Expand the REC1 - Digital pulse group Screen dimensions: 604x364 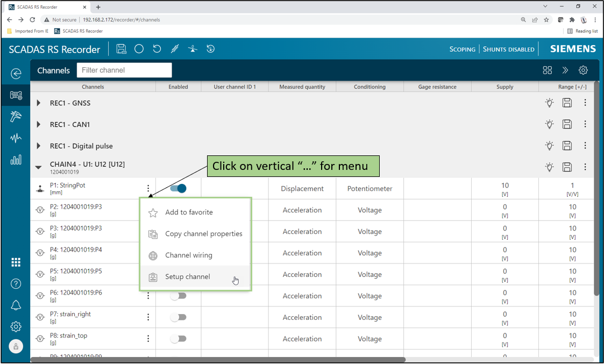coord(39,146)
